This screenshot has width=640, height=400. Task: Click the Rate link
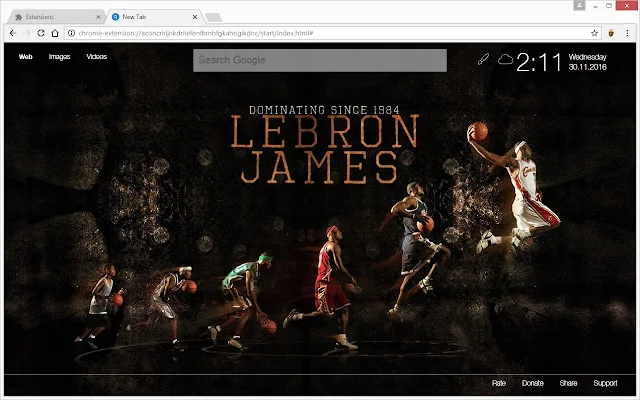(499, 383)
